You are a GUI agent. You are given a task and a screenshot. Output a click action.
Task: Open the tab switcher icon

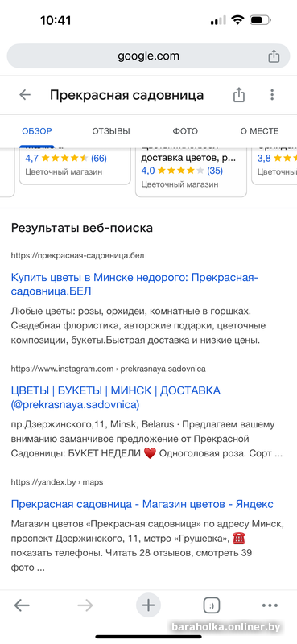pos(212,605)
